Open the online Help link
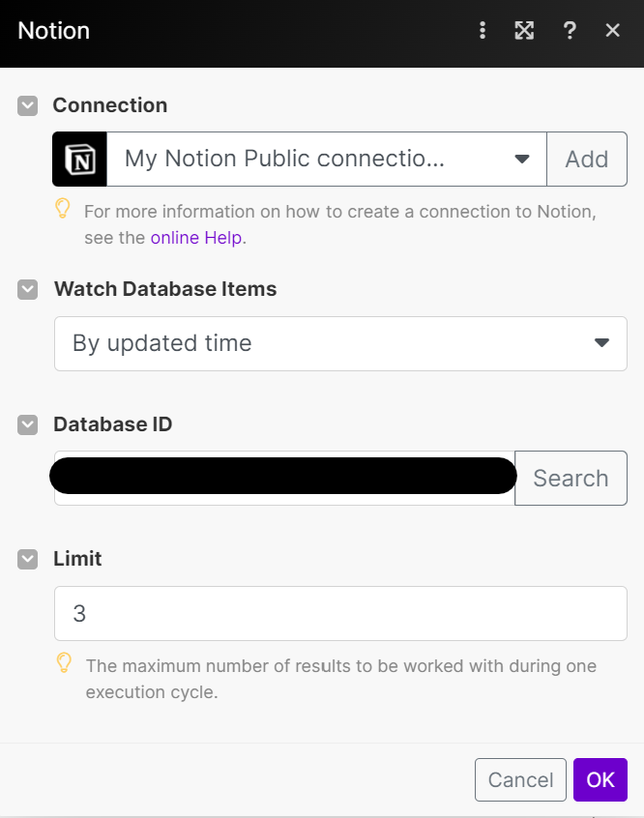 196,238
